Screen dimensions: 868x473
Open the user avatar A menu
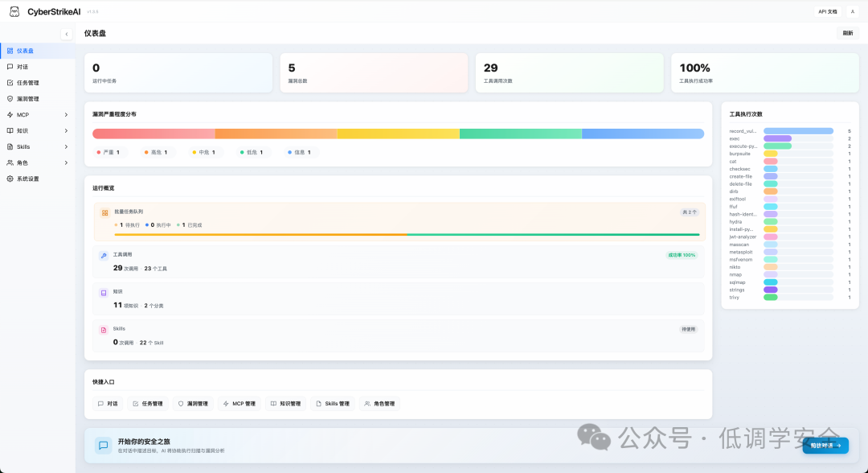click(x=853, y=11)
